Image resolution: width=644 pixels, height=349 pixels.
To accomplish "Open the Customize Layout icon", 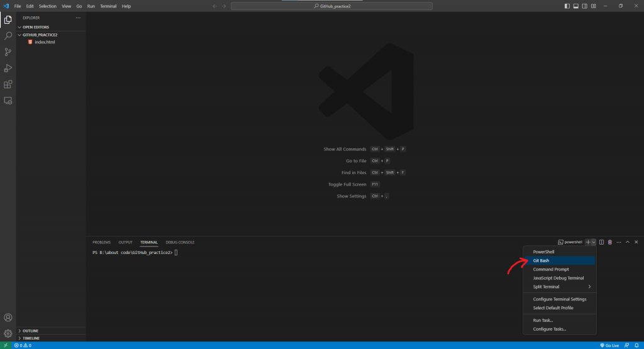I will (594, 6).
